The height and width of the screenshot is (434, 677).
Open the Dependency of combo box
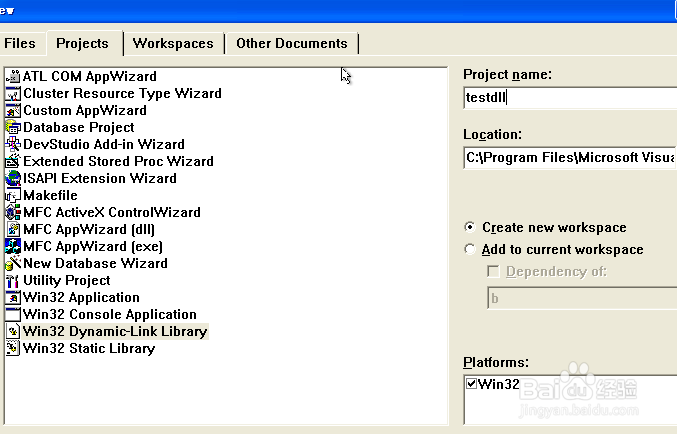coord(582,298)
